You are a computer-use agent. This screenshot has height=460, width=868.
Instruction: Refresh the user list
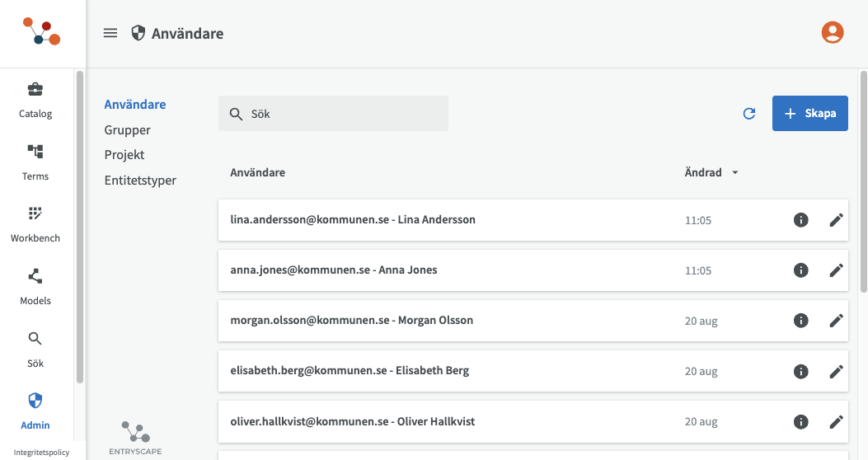pos(749,114)
